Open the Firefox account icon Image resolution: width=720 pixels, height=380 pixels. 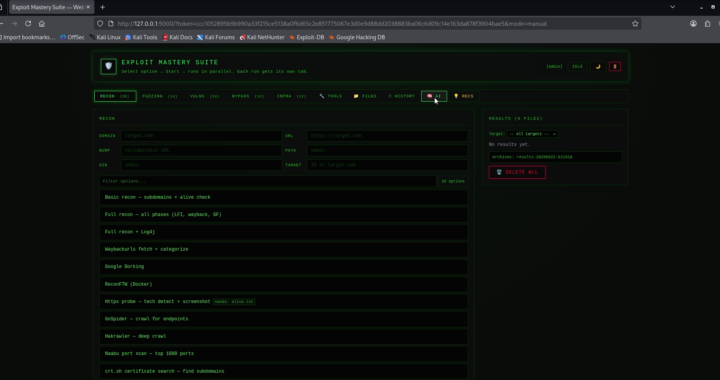tap(693, 23)
